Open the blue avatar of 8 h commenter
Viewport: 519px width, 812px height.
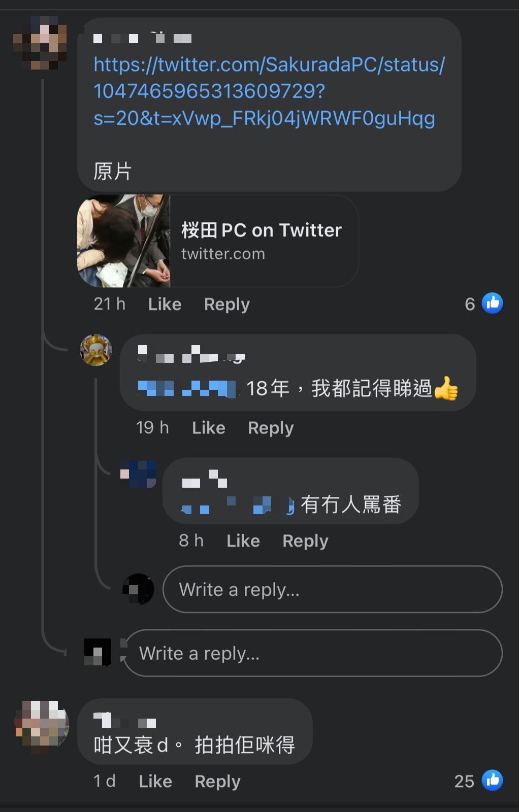coord(138,474)
